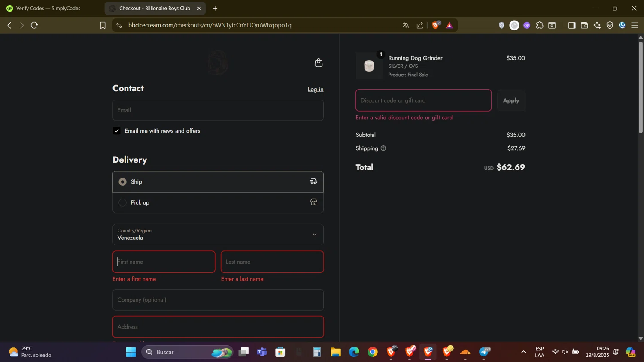This screenshot has height=362, width=644.
Task: Launch Google Chrome from taskbar
Action: (x=373, y=352)
